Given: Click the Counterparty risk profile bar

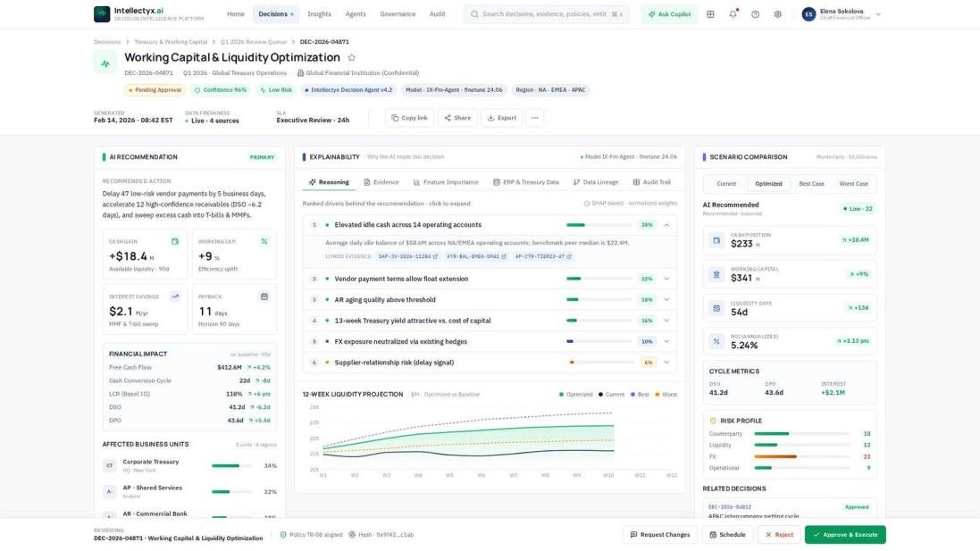Looking at the screenshot, I should pos(802,433).
